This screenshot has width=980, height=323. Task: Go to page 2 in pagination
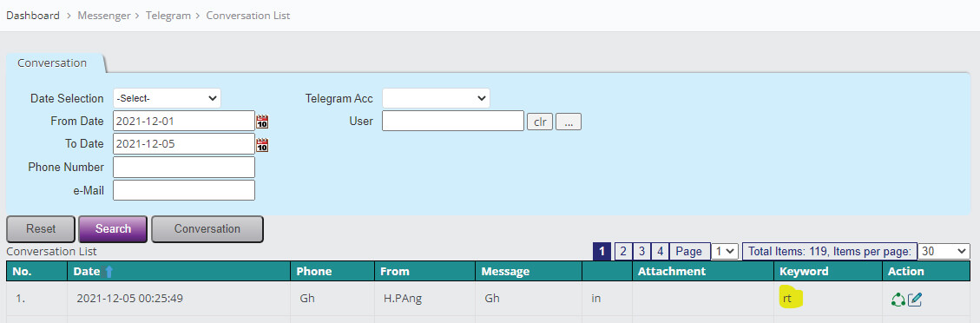(x=623, y=251)
